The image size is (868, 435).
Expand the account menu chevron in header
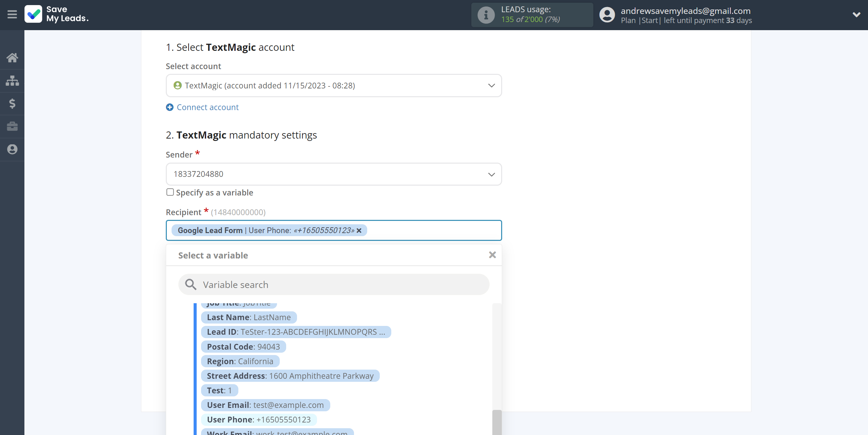pyautogui.click(x=856, y=15)
